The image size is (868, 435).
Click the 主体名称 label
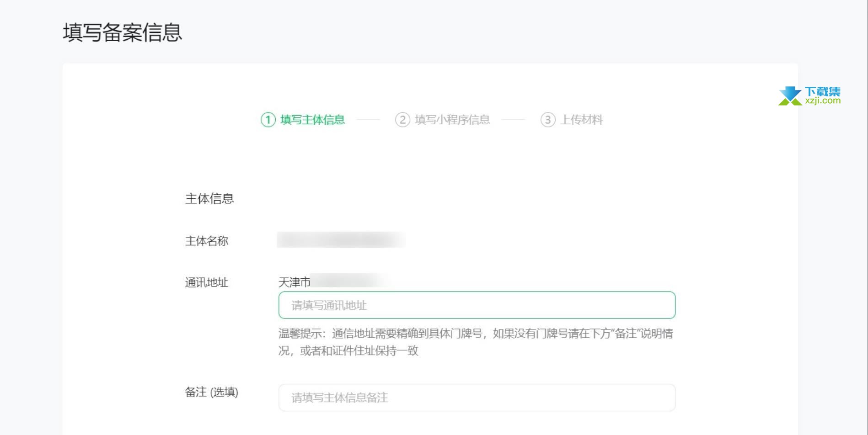[x=207, y=241]
